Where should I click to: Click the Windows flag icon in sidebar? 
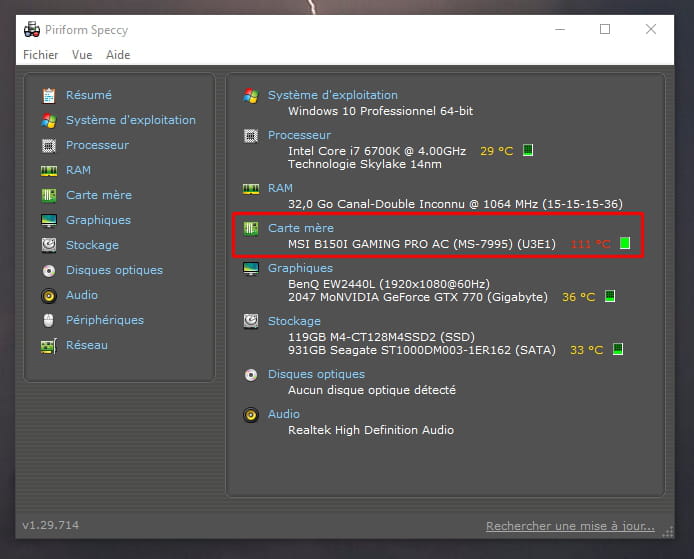[x=48, y=121]
